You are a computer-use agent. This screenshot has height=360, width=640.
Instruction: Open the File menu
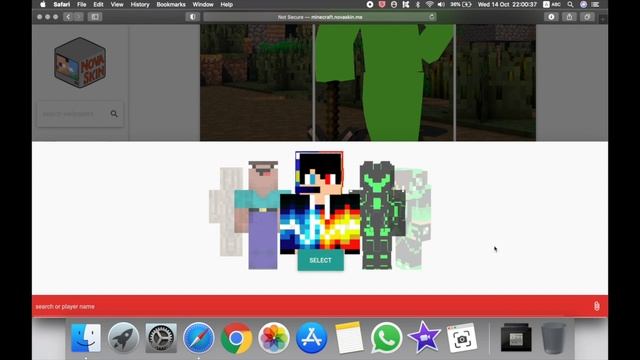coord(82,4)
